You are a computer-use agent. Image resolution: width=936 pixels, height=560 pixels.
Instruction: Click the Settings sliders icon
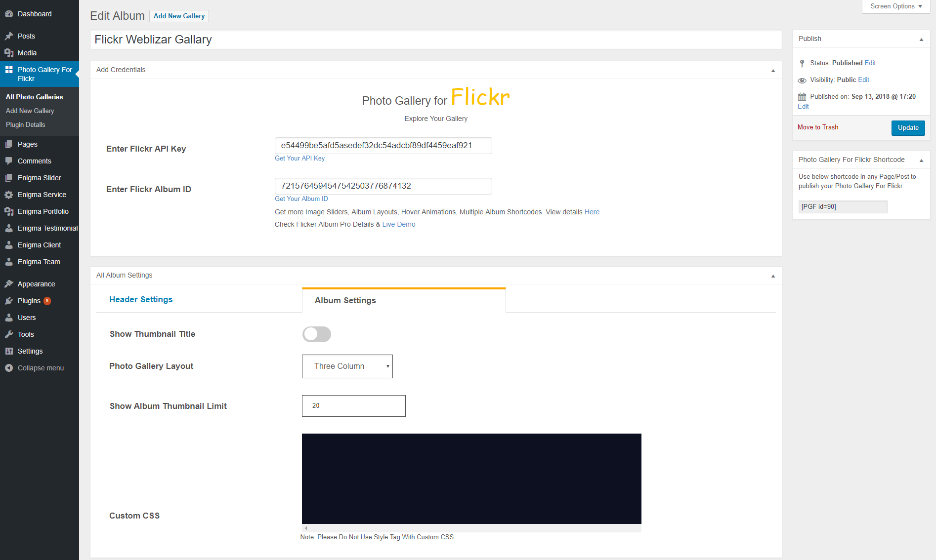click(x=9, y=351)
